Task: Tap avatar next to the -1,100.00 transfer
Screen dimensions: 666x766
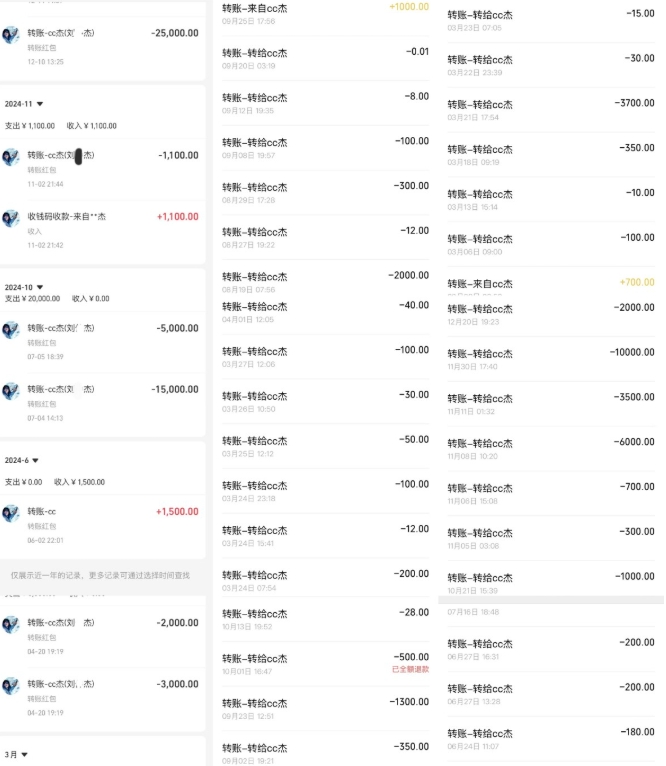Action: click(11, 157)
